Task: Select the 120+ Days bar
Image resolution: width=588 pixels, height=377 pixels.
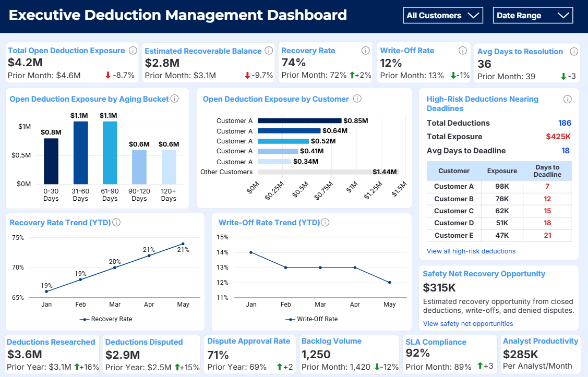Action: tap(169, 167)
